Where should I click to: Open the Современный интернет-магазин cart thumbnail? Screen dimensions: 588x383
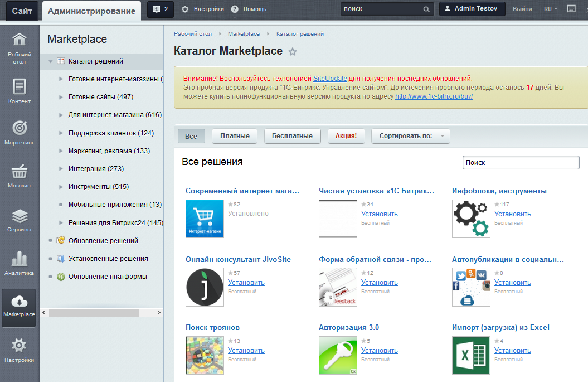click(205, 219)
